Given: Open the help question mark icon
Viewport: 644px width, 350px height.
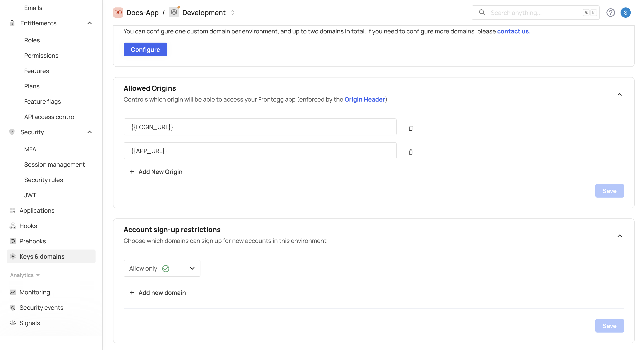Looking at the screenshot, I should 611,13.
